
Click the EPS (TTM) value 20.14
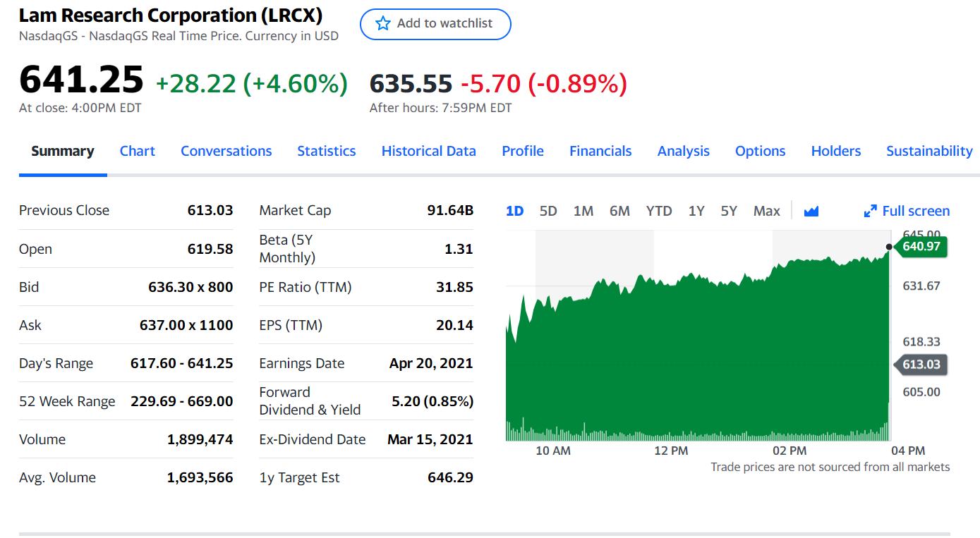point(454,325)
